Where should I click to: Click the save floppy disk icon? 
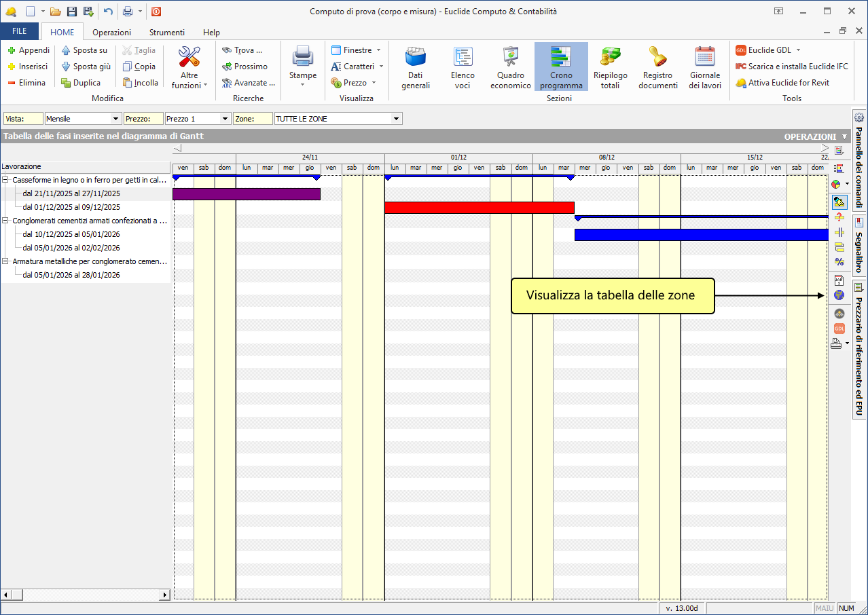(x=71, y=12)
